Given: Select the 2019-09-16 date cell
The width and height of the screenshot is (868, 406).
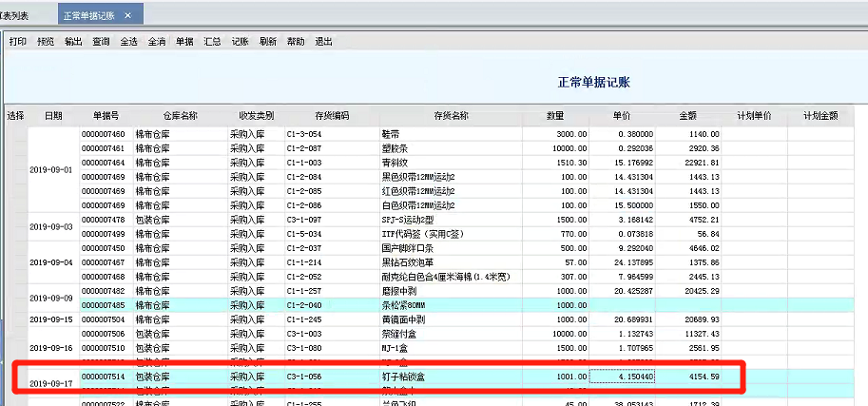Looking at the screenshot, I should pos(51,348).
